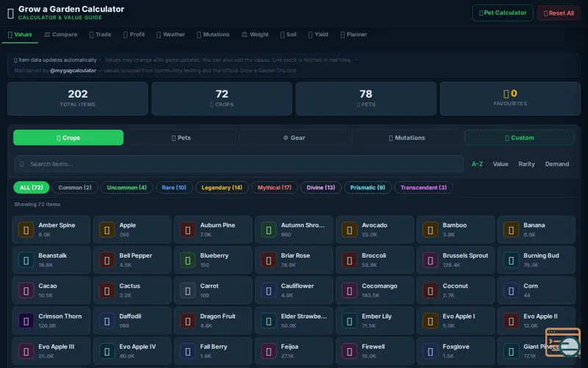Viewport: 588px width, 368px height.
Task: Select the Pets category button
Action: (181, 138)
